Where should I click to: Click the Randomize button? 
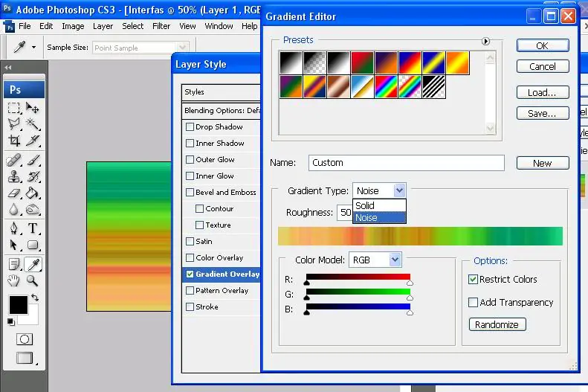(497, 324)
